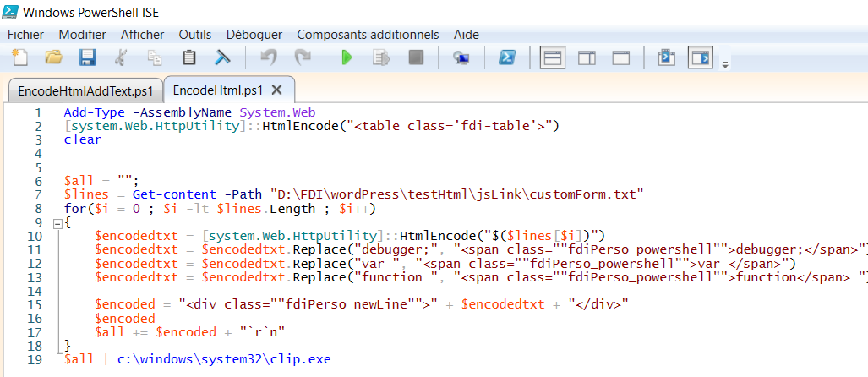The height and width of the screenshot is (377, 868).
Task: Maximize the script pane layout
Action: [621, 57]
